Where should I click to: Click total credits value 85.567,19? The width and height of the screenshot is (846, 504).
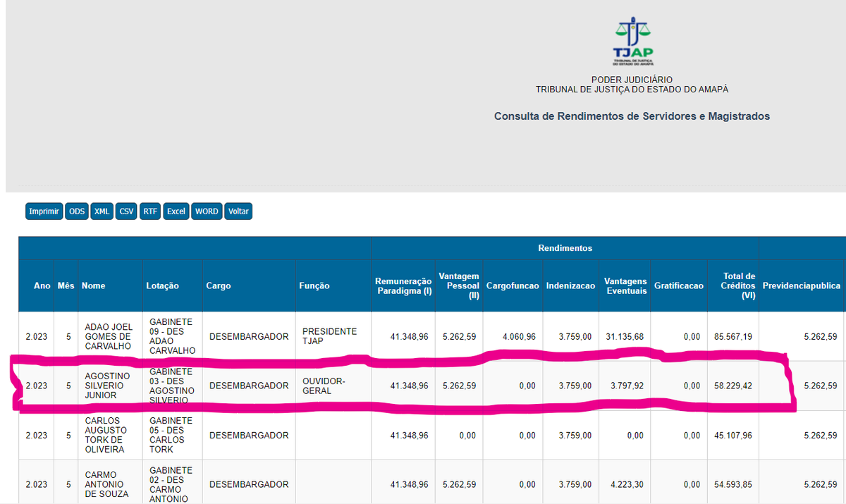click(x=733, y=337)
